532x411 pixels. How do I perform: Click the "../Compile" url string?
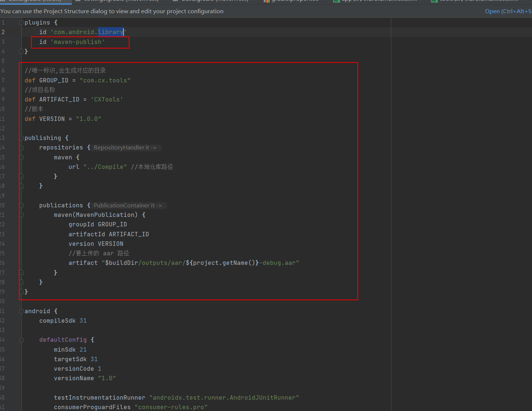point(105,167)
